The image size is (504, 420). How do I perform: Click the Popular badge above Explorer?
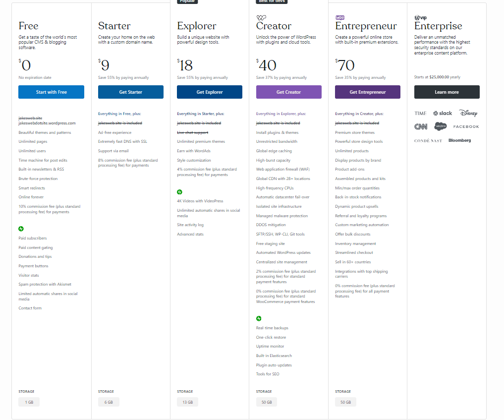187,1
